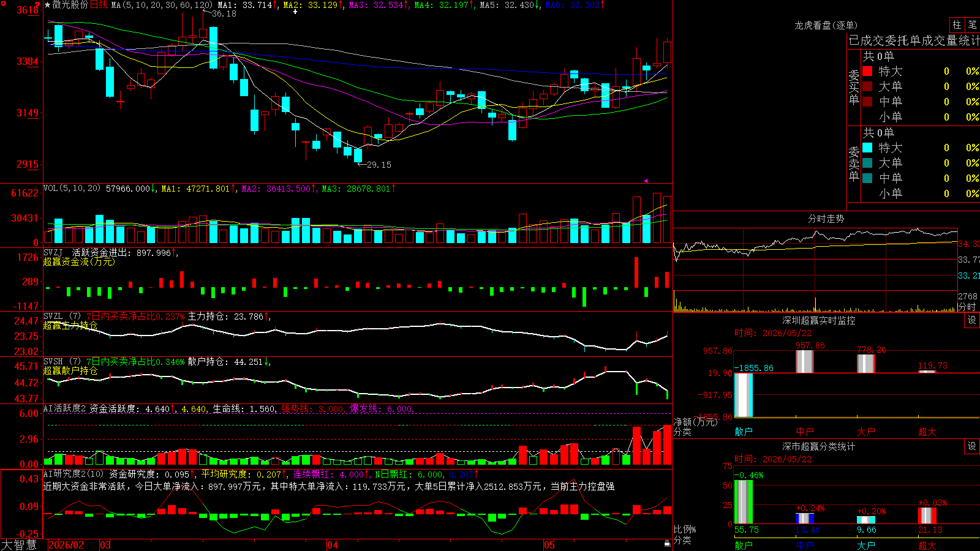Viewport: 980px width, 551px height.
Task: Select the SVZJ indicator name
Action: pyautogui.click(x=53, y=252)
